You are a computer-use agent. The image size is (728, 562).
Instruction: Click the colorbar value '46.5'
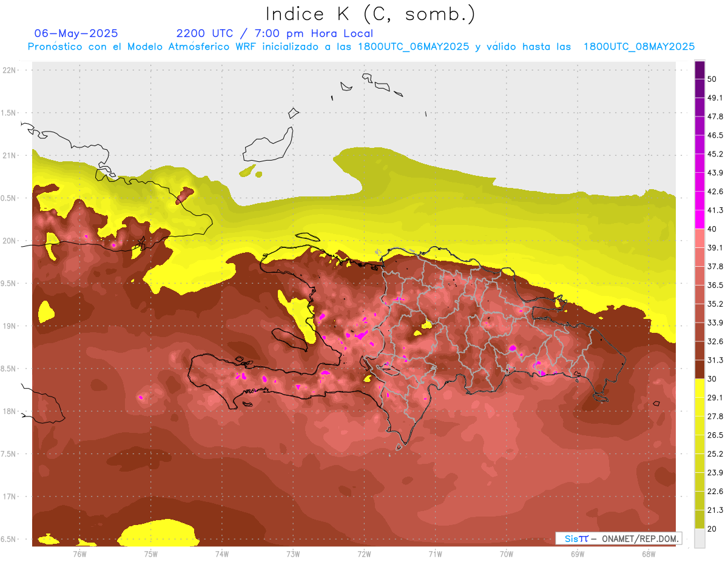(715, 135)
